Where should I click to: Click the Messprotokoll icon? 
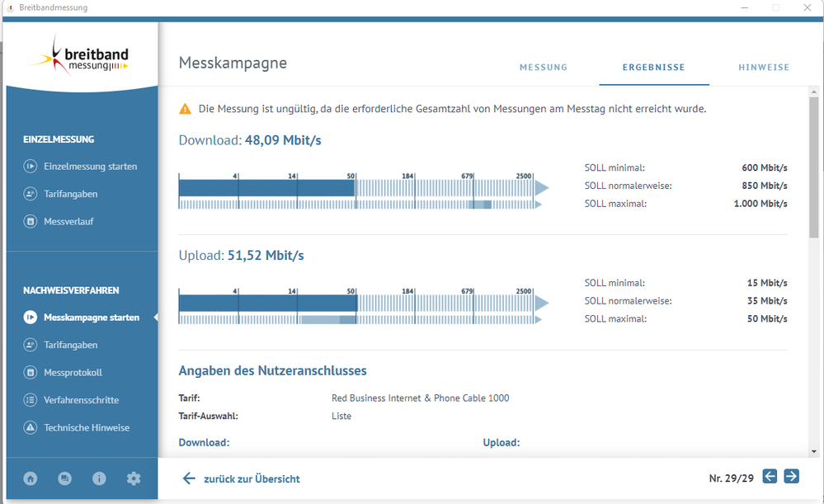click(31, 373)
